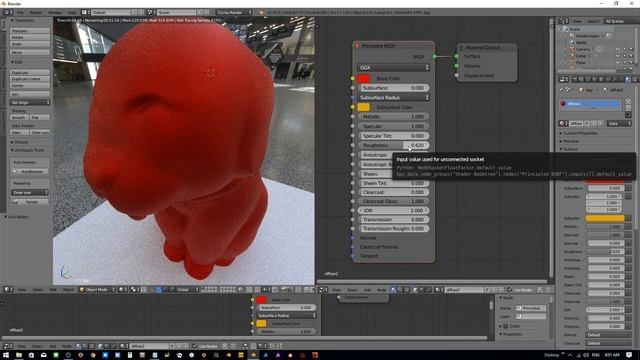Open the View menu in 3D viewport header

(x=22, y=289)
